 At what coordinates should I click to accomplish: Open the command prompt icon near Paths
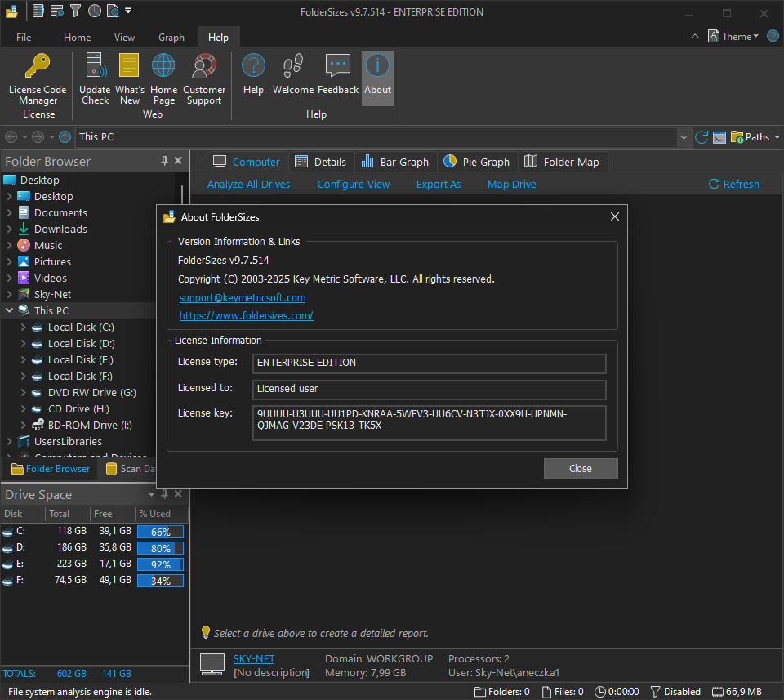click(719, 137)
